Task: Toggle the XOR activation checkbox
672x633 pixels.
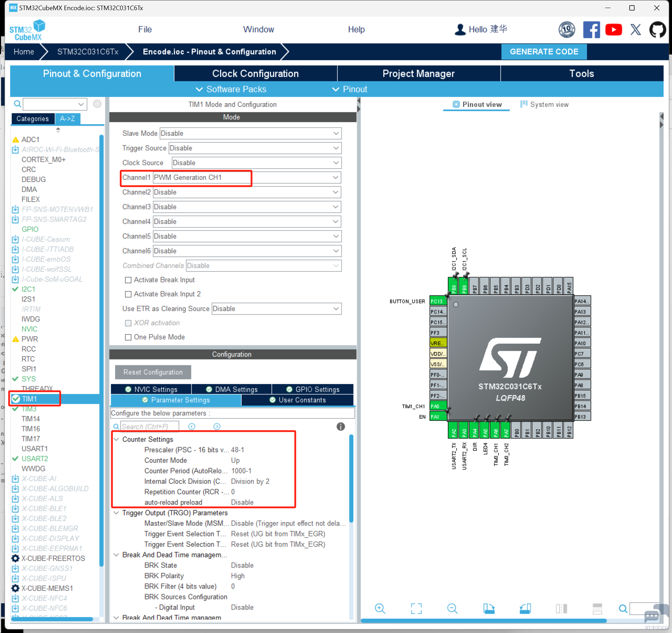Action: [128, 323]
